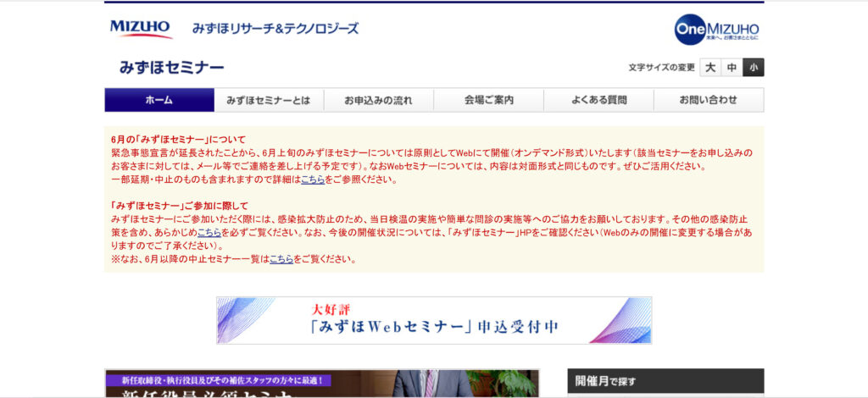Screen dimensions: 868x398
Task: Follow こちら link to cancelled seminar list
Action: [281, 259]
